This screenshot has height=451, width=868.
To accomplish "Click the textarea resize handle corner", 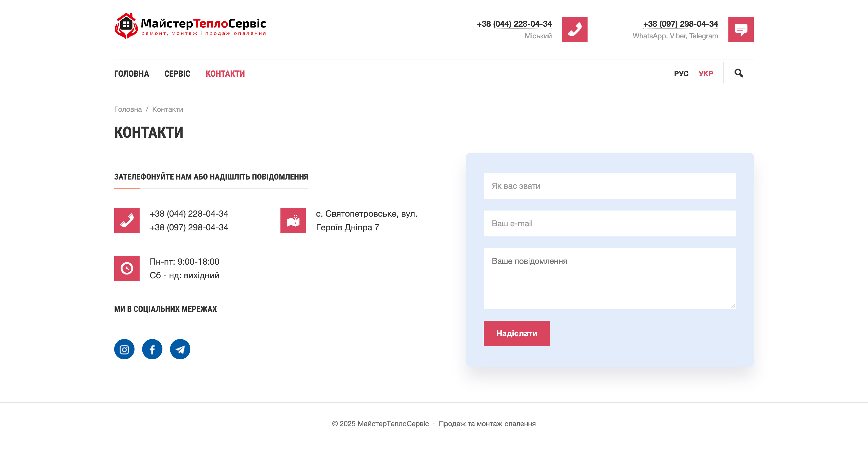I will coord(733,306).
